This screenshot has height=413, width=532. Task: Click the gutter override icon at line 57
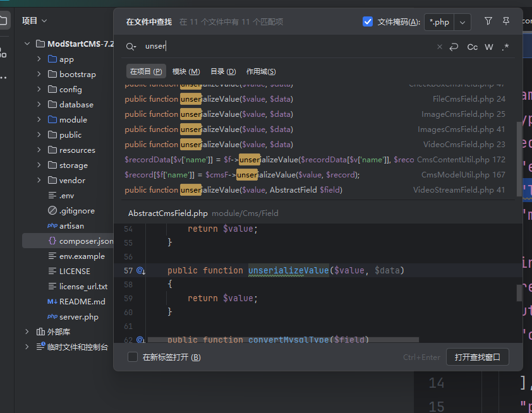coord(140,270)
